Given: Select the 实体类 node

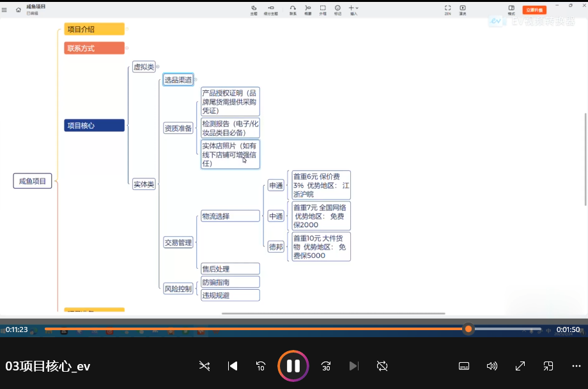Looking at the screenshot, I should [144, 184].
